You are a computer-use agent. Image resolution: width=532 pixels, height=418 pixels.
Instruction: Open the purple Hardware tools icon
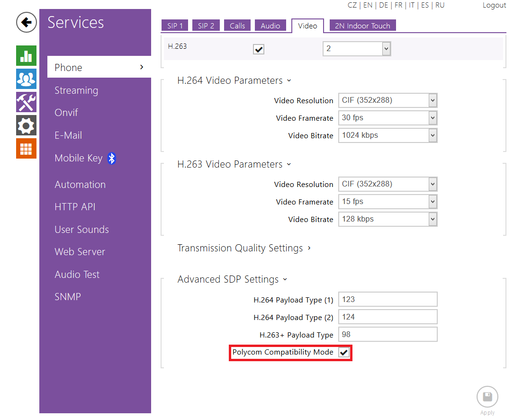point(26,102)
